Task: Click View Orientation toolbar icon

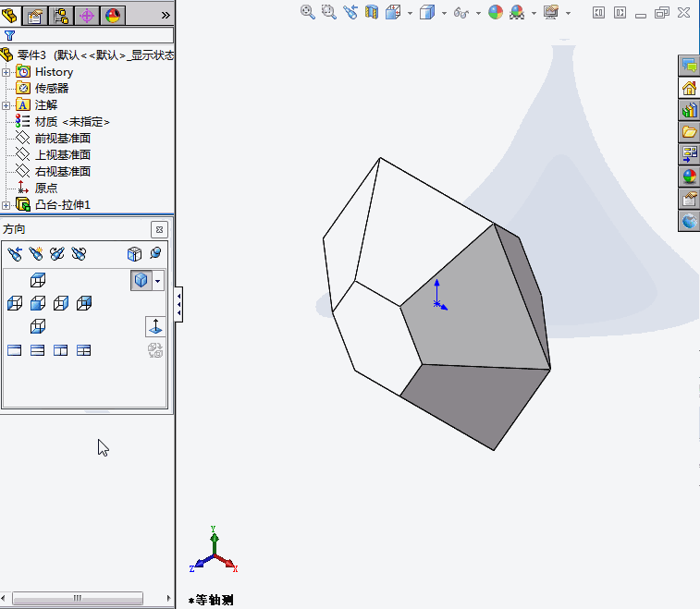Action: [x=393, y=13]
